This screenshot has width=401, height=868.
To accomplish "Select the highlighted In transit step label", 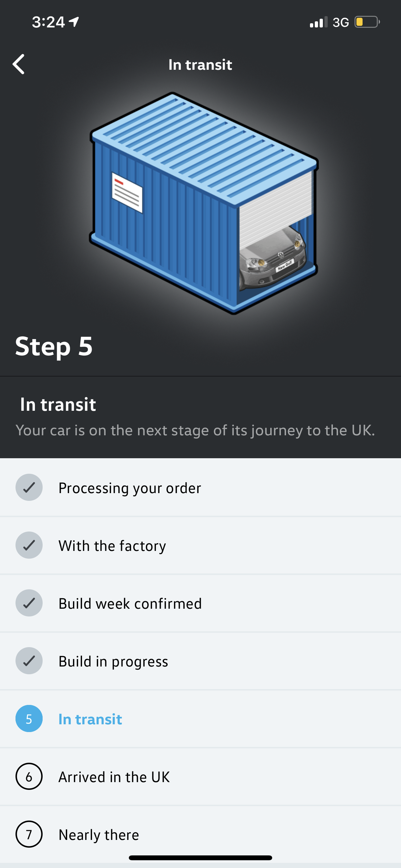I will click(90, 719).
